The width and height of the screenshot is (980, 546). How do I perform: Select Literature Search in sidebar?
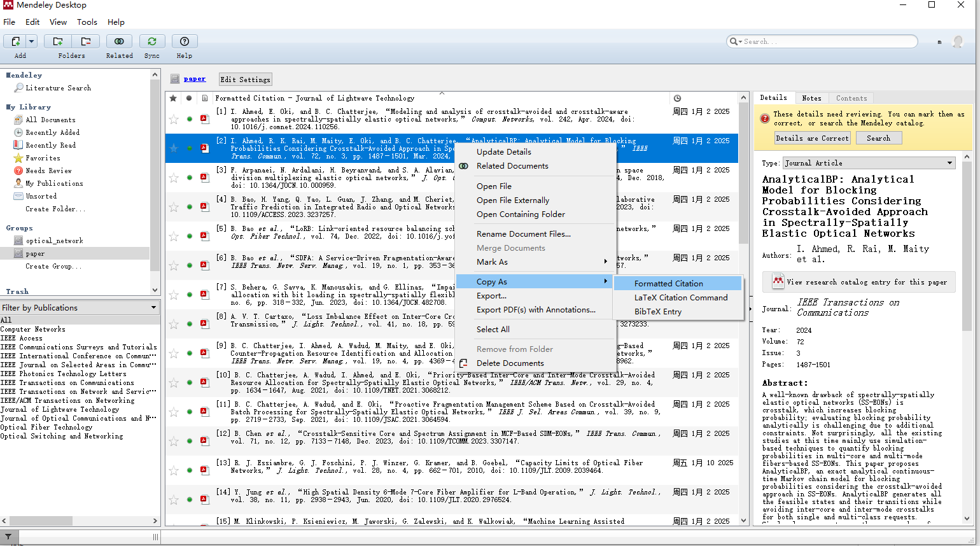pyautogui.click(x=58, y=88)
